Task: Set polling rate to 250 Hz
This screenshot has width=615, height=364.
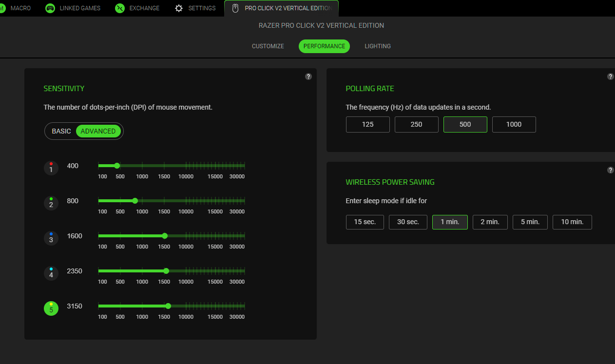Action: pyautogui.click(x=417, y=124)
